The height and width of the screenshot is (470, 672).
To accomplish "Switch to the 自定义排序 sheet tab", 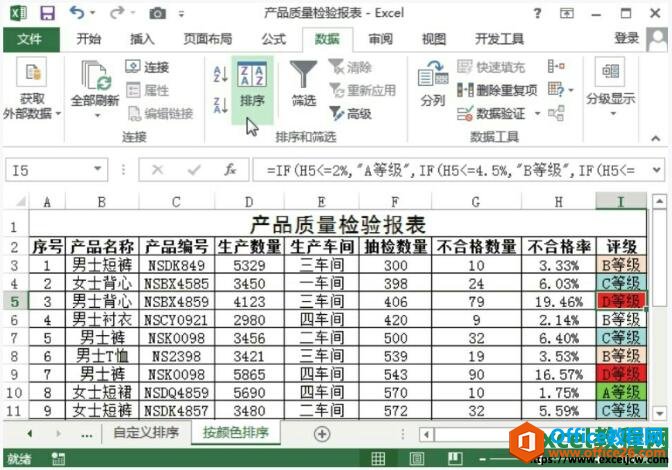I will click(x=146, y=433).
